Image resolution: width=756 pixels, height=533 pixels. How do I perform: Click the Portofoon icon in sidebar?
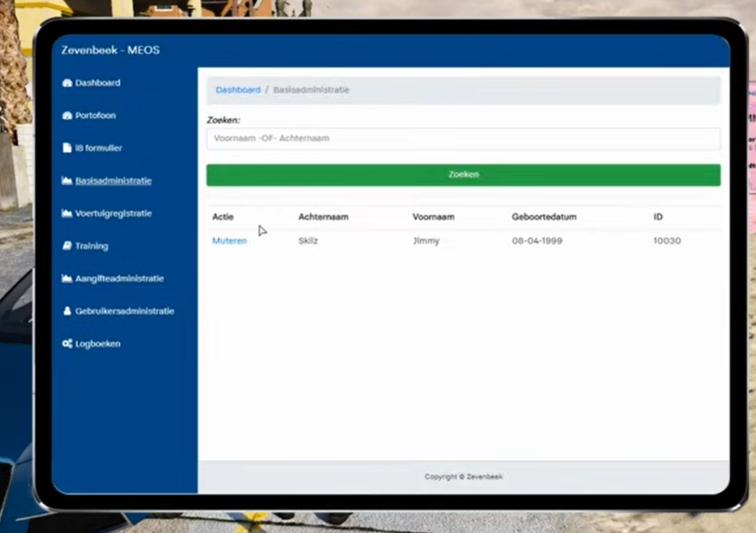(x=67, y=116)
